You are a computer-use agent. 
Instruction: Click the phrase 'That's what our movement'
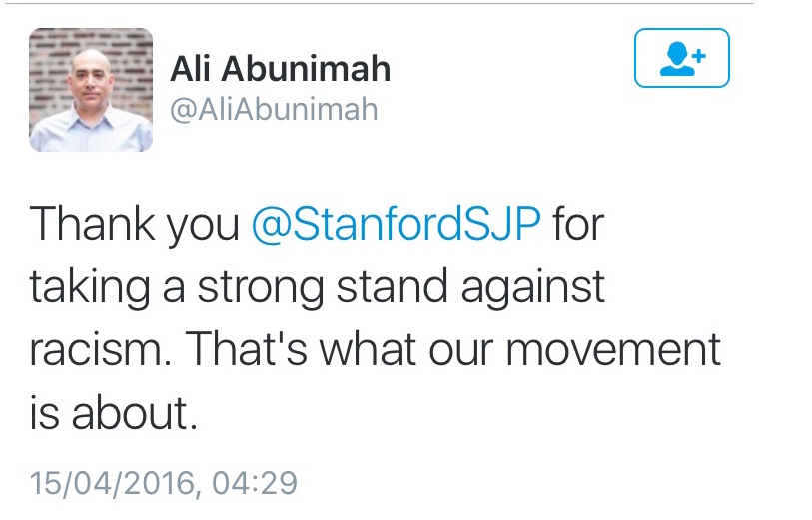453,348
